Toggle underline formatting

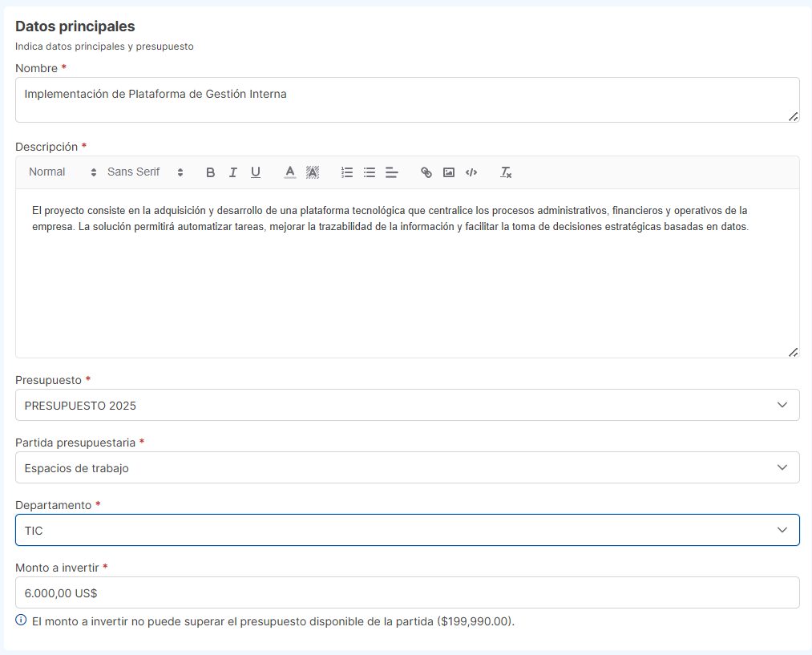[x=255, y=172]
